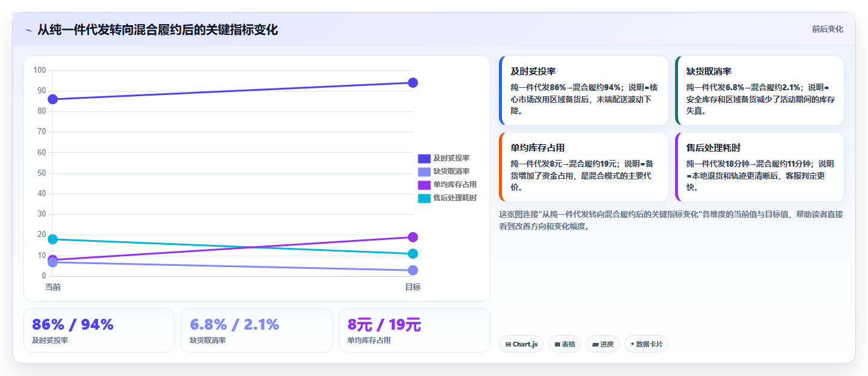Select the 86% / 94% stat card
This screenshot has height=376, width=868.
tap(99, 330)
